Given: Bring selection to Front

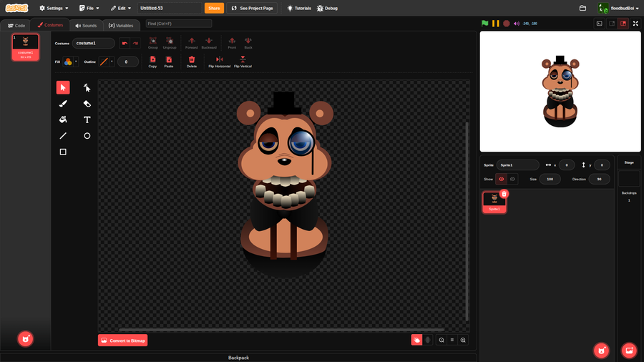Looking at the screenshot, I should [232, 43].
